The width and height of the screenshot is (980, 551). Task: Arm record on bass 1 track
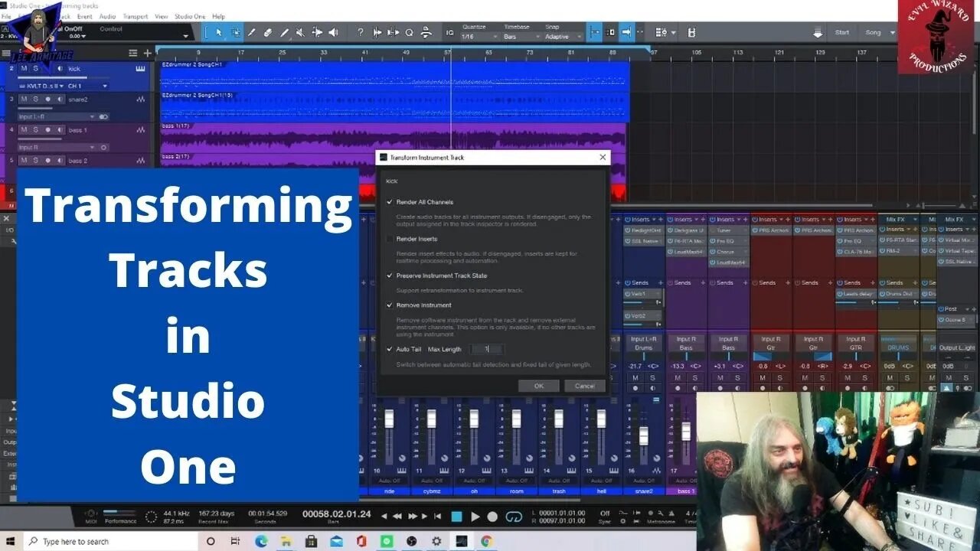(47, 130)
